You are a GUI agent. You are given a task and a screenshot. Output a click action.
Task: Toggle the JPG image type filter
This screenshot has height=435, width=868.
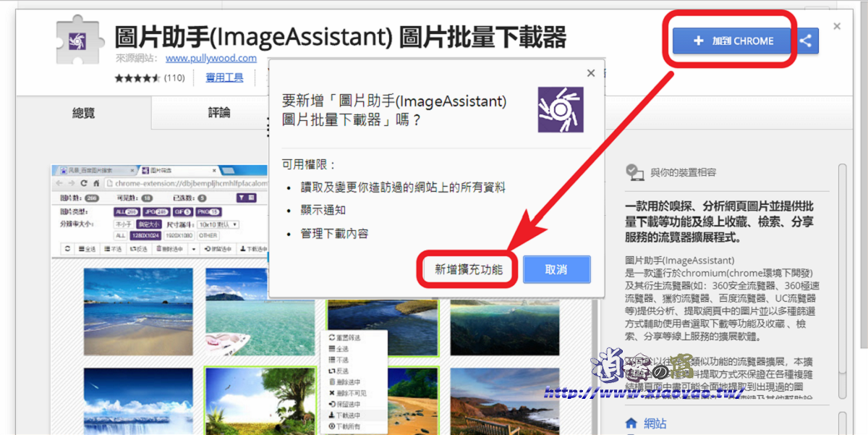(x=155, y=212)
